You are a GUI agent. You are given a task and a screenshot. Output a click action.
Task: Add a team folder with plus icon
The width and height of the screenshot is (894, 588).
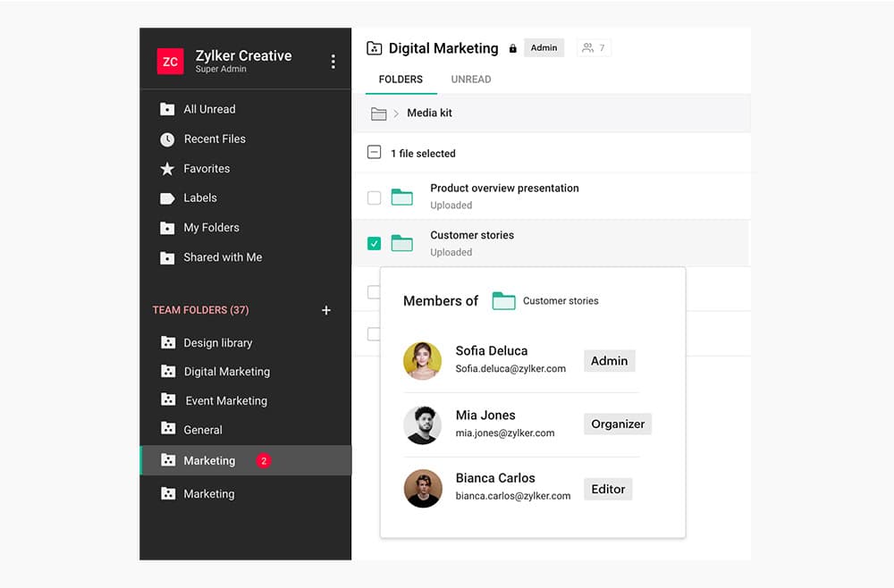coord(326,310)
